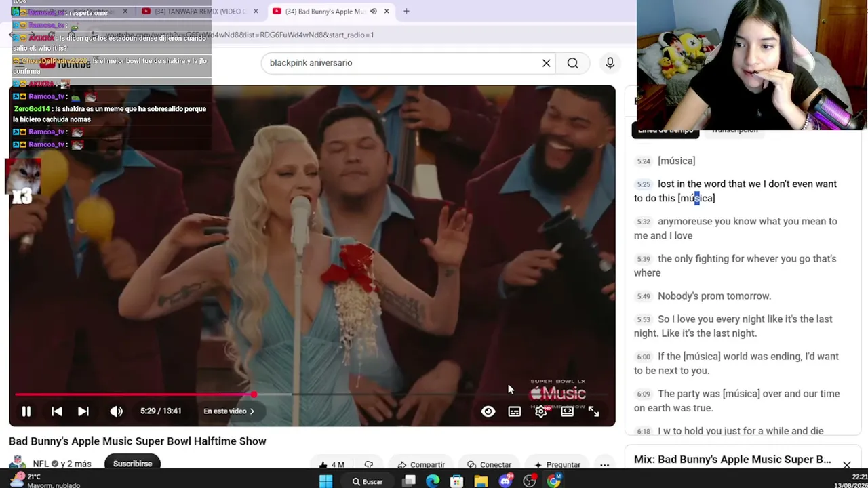This screenshot has height=488, width=868.
Task: Share the video via Compartir
Action: [421, 465]
